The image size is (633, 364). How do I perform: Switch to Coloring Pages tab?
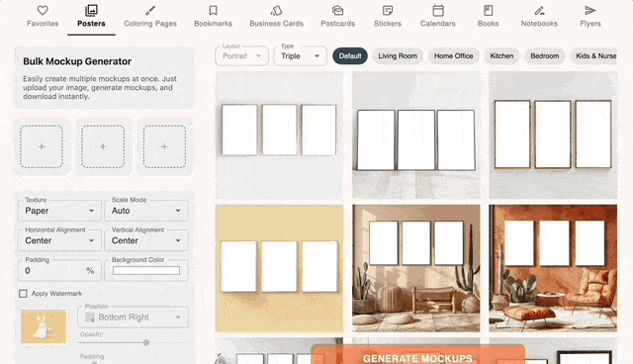150,24
